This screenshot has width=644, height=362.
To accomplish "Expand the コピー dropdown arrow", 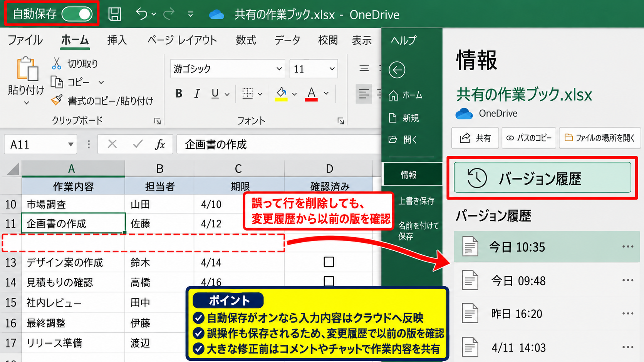I will pyautogui.click(x=101, y=82).
